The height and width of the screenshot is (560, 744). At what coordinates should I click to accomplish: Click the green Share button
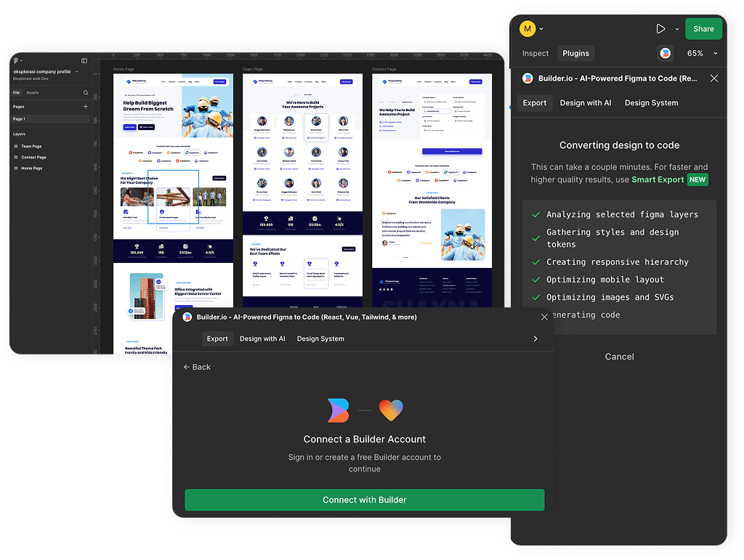click(703, 29)
